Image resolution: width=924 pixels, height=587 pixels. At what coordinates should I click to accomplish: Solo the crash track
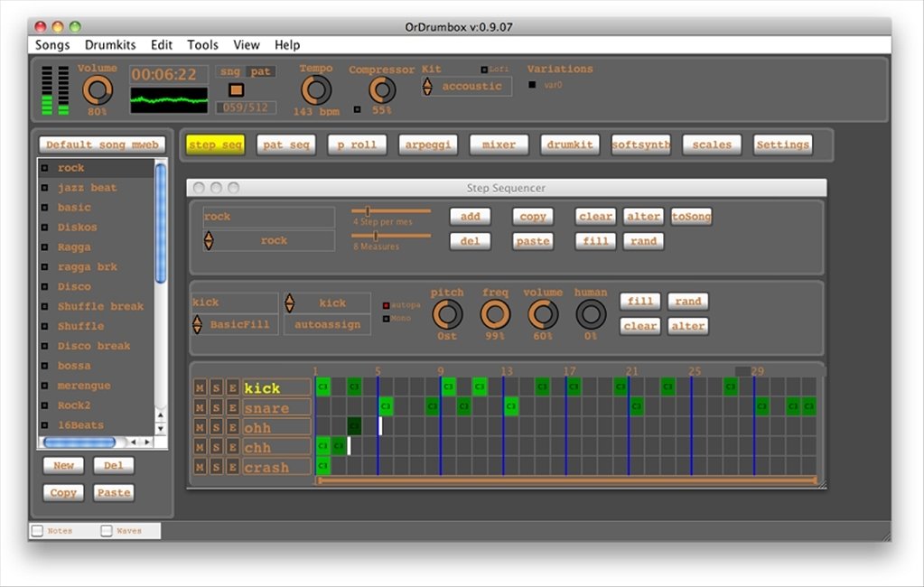[216, 468]
